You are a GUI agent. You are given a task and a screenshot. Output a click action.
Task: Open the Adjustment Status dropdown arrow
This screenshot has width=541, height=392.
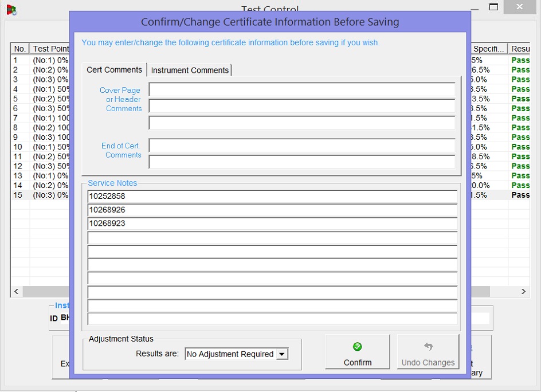[x=281, y=354]
